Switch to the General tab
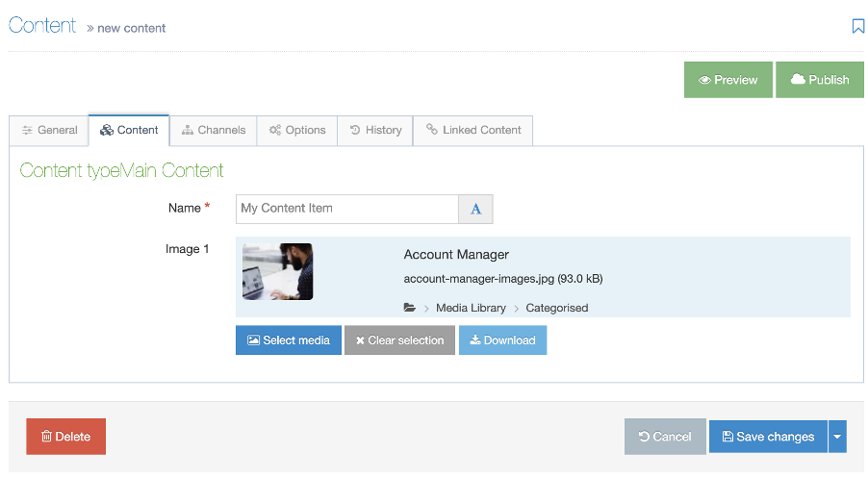This screenshot has height=477, width=868. 49,131
